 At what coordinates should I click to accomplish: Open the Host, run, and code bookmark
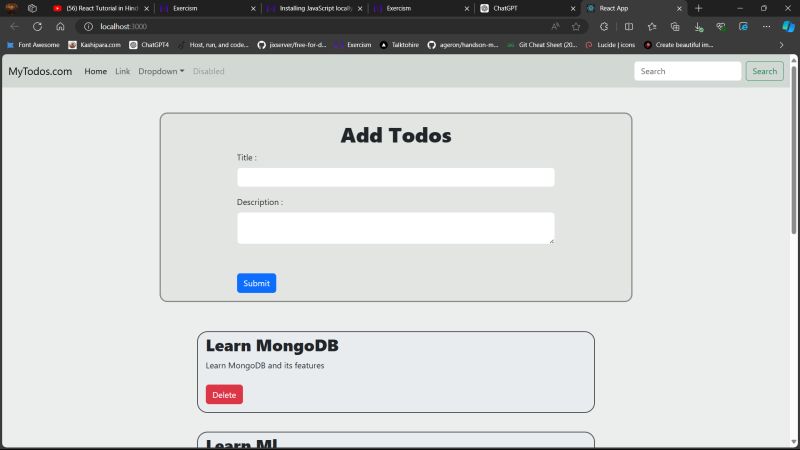click(x=213, y=45)
